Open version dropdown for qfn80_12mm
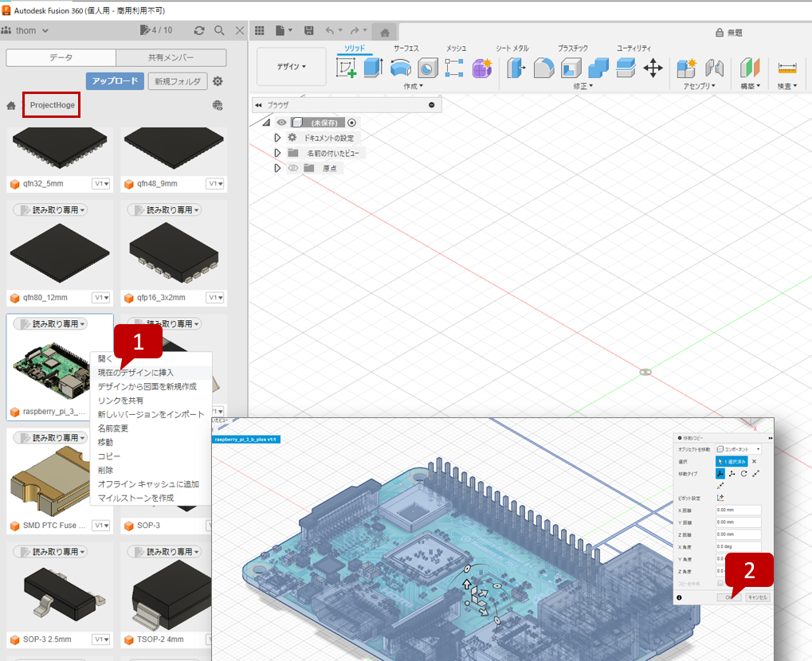812x661 pixels. (x=101, y=298)
